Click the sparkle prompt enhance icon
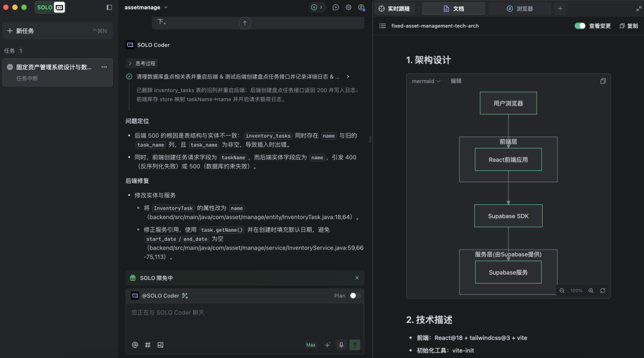 pyautogui.click(x=327, y=345)
